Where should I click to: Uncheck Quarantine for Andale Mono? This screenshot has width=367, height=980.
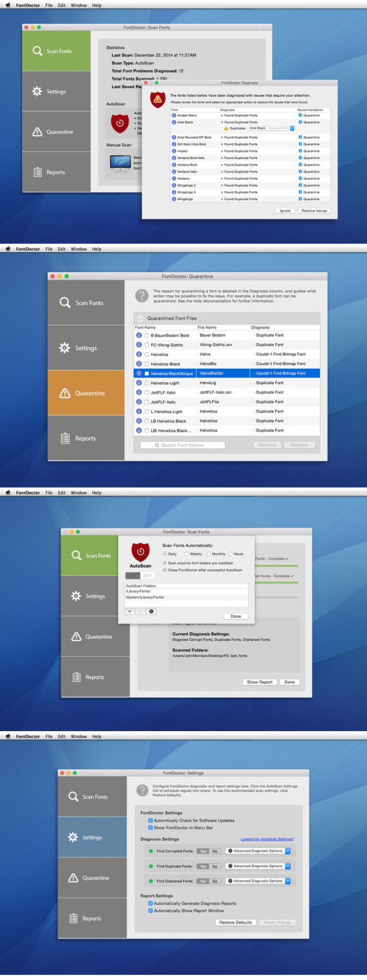pyautogui.click(x=300, y=115)
